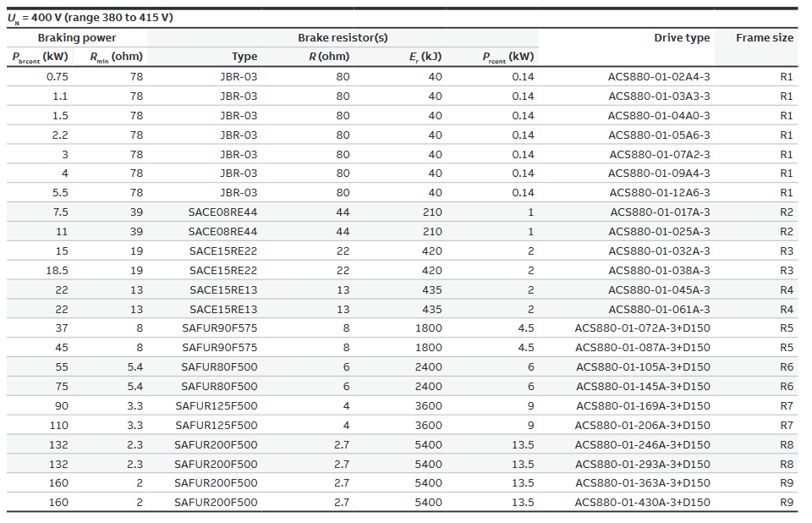
Task: Click the 'Frame size' column header
Action: coord(765,38)
